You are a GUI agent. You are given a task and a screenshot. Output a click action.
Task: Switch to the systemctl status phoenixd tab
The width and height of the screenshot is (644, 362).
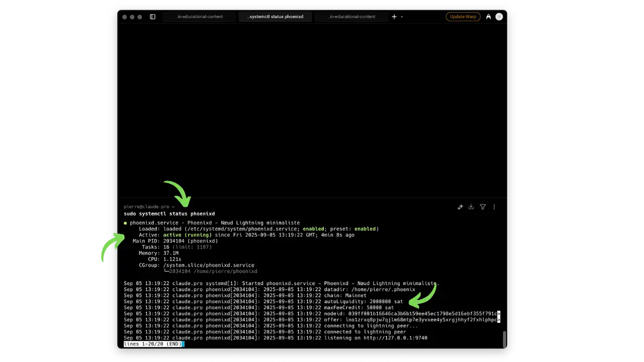(275, 17)
